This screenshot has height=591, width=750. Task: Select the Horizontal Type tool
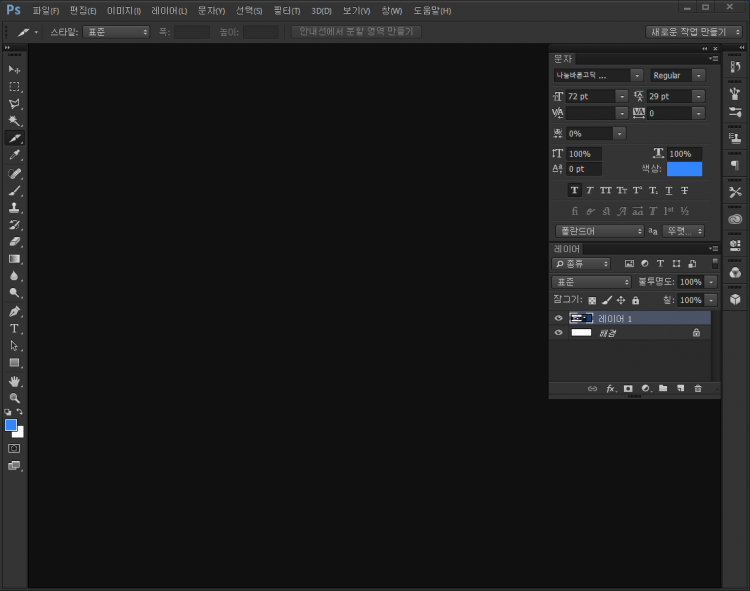14,328
